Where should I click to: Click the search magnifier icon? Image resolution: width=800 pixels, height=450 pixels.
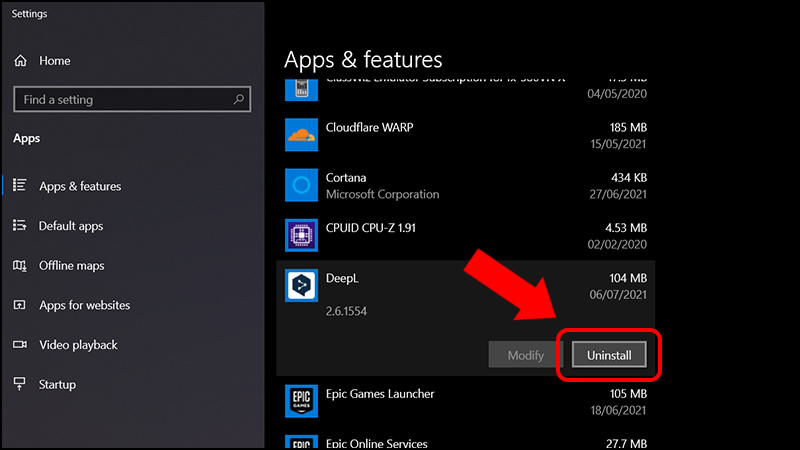pos(239,100)
